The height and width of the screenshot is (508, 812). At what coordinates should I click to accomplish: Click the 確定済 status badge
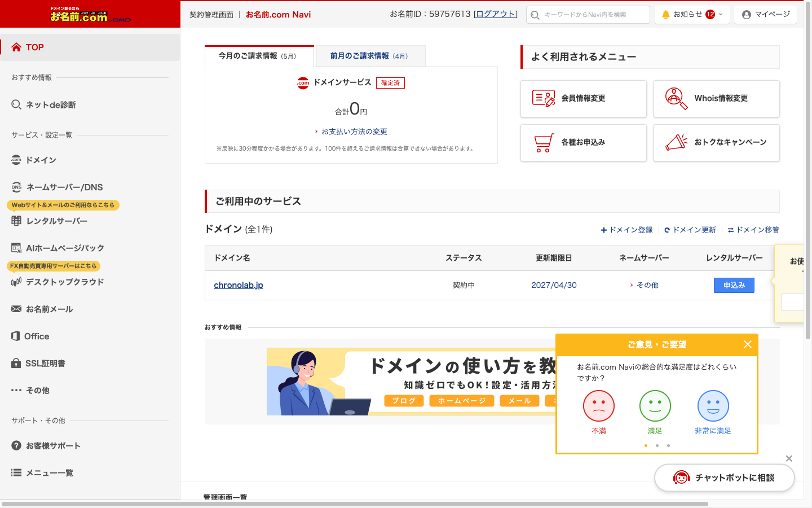(x=390, y=83)
